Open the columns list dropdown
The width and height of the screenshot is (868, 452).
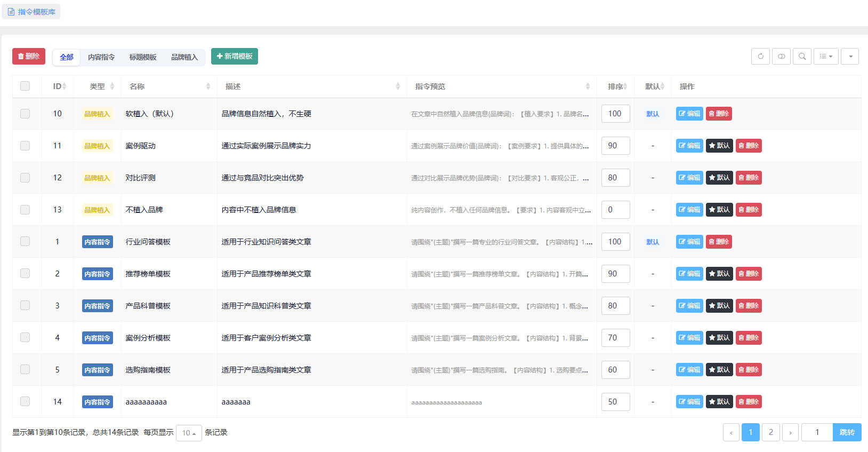click(x=826, y=56)
